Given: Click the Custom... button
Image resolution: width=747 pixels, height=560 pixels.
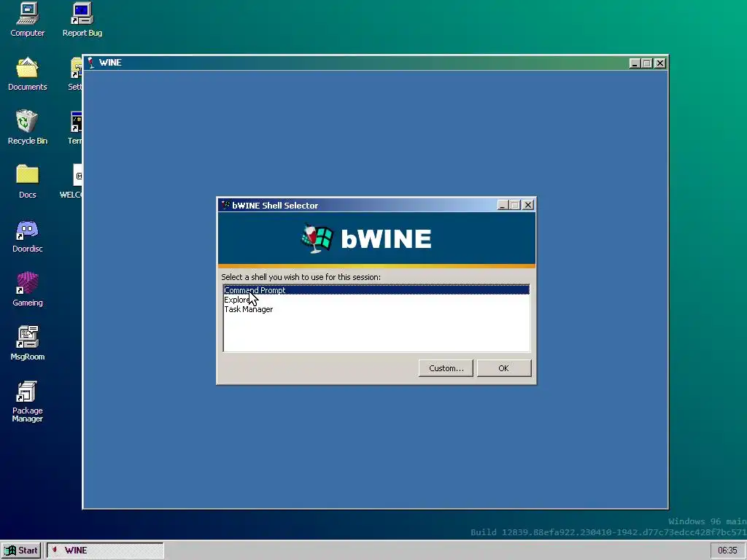Looking at the screenshot, I should click(446, 368).
